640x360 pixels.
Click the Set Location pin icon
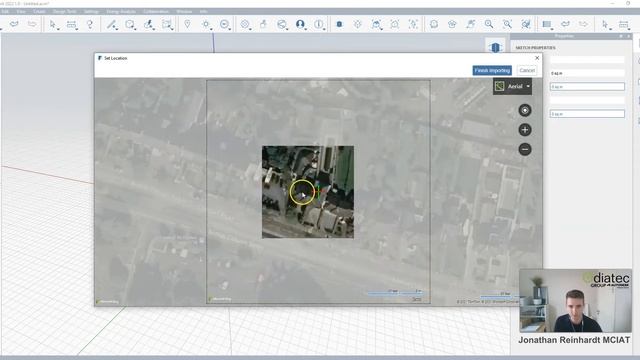click(x=187, y=24)
